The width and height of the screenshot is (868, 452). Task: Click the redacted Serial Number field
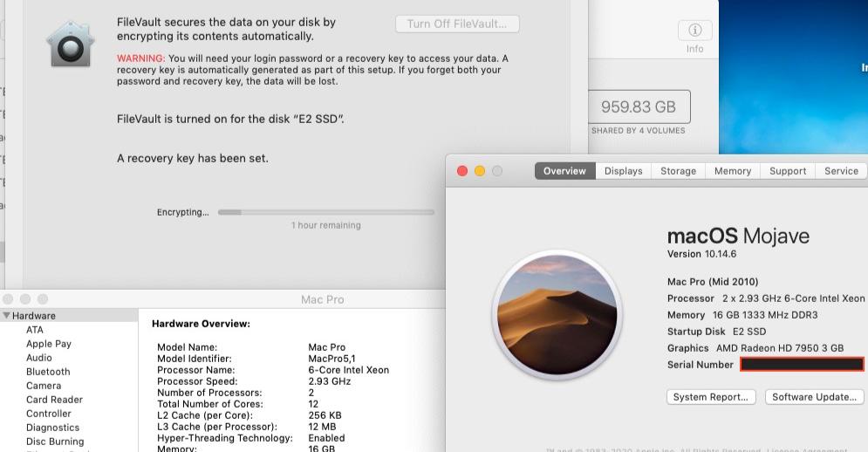coord(802,364)
